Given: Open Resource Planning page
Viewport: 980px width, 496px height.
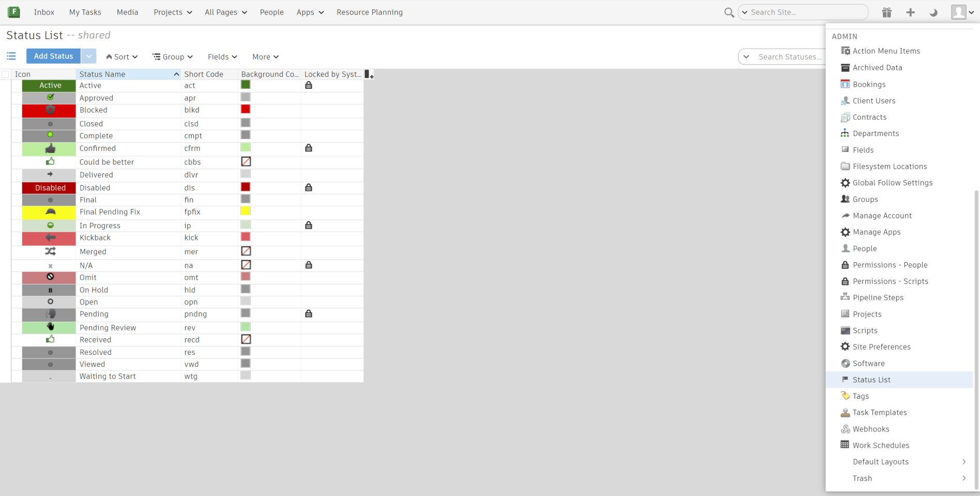Looking at the screenshot, I should (369, 12).
